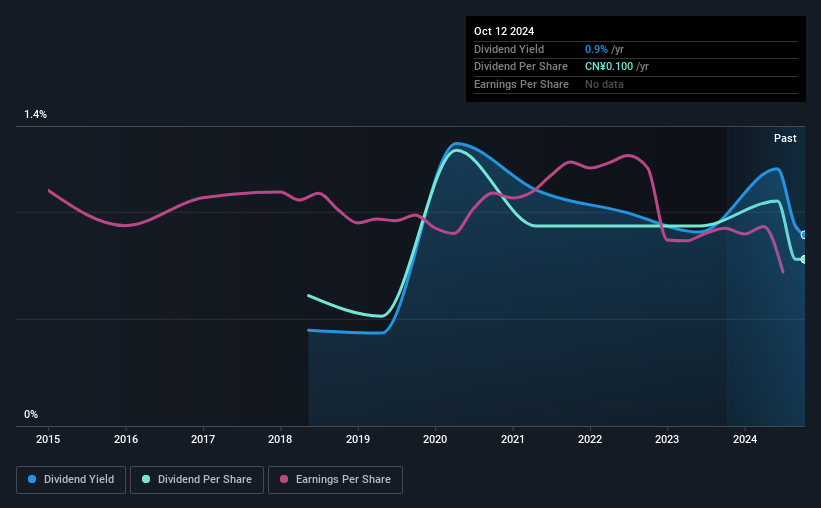Select the 2024 label on the x-axis

click(x=745, y=439)
